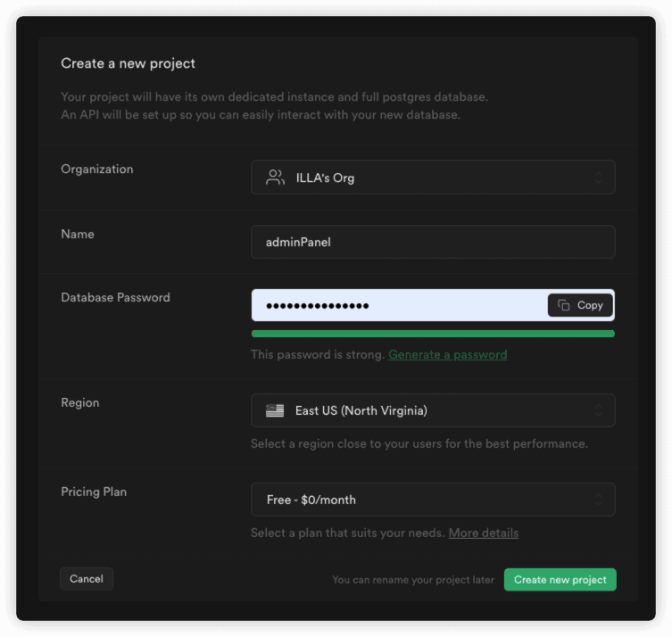Click the copy clipboard icon
The width and height of the screenshot is (672, 637).
tap(564, 305)
